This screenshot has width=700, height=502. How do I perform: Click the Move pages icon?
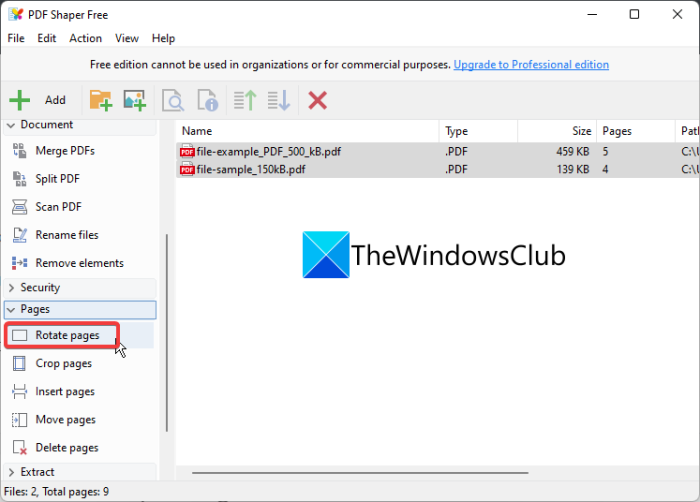point(19,419)
